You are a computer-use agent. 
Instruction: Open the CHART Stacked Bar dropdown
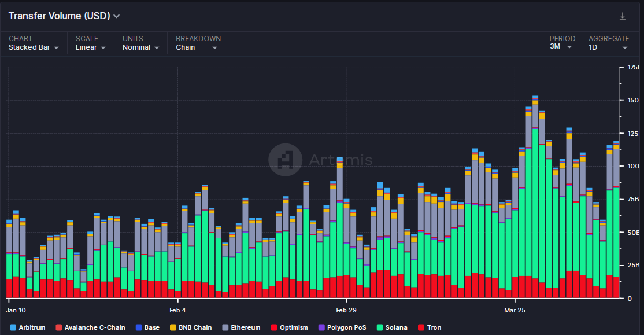point(34,43)
